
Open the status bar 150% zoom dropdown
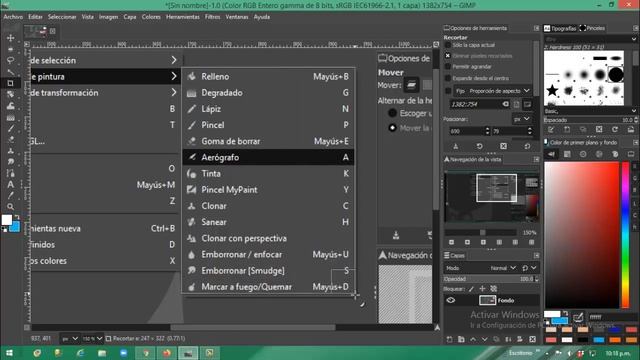[92, 339]
